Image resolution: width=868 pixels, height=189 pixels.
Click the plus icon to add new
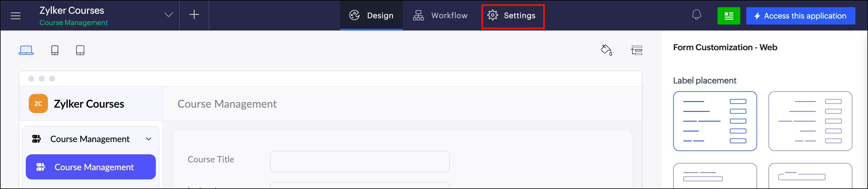194,14
